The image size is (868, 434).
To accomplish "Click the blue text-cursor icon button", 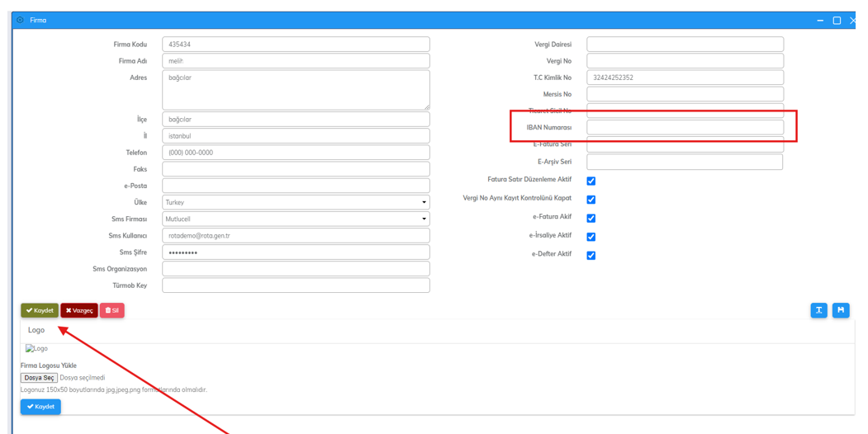I will tap(818, 310).
